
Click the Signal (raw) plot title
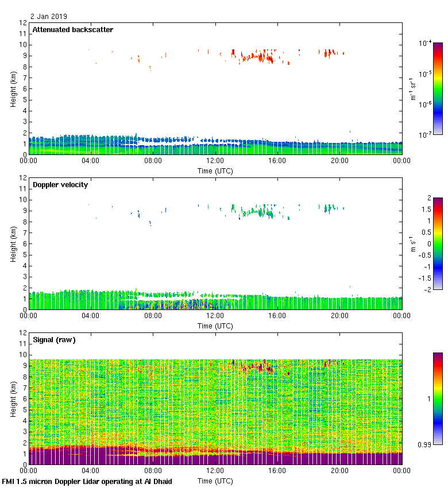click(x=54, y=340)
